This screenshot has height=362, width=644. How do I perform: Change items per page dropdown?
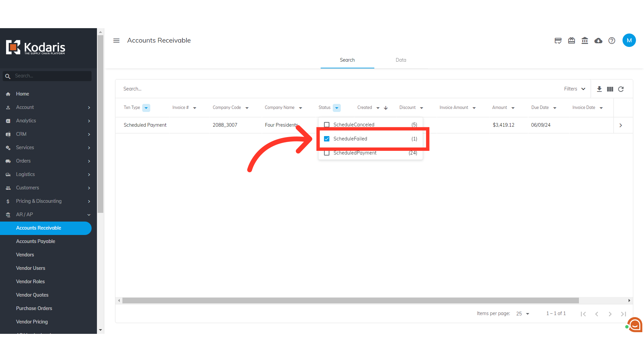(x=523, y=314)
